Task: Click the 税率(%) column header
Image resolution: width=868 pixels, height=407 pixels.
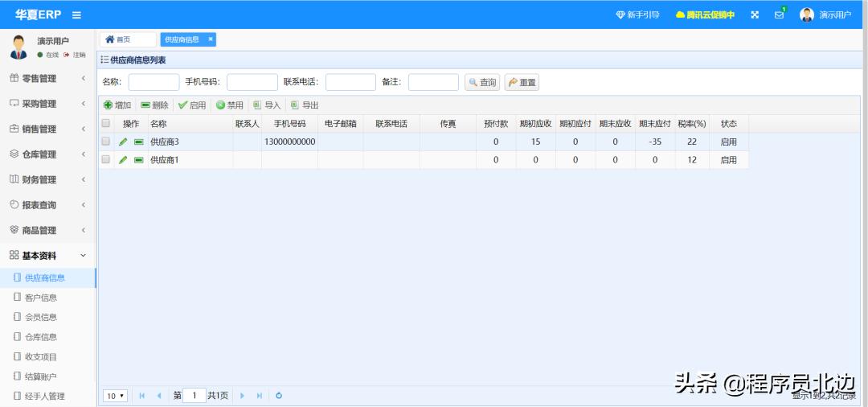Action: 692,124
